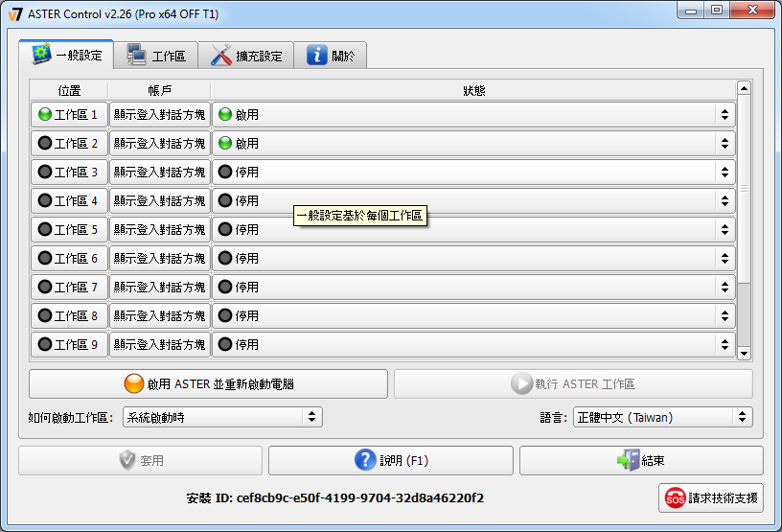Image resolution: width=782 pixels, height=532 pixels.
Task: Click the 位置 column header
Action: 69,90
